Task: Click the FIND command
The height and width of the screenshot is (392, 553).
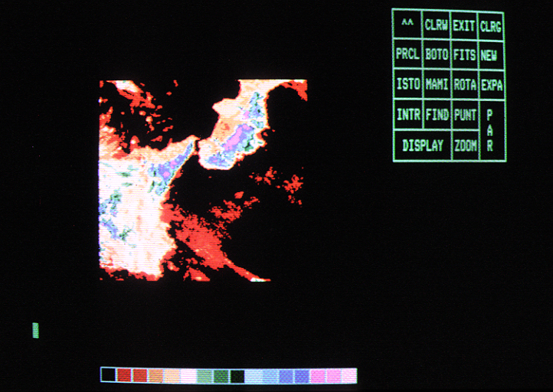Action: 436,115
